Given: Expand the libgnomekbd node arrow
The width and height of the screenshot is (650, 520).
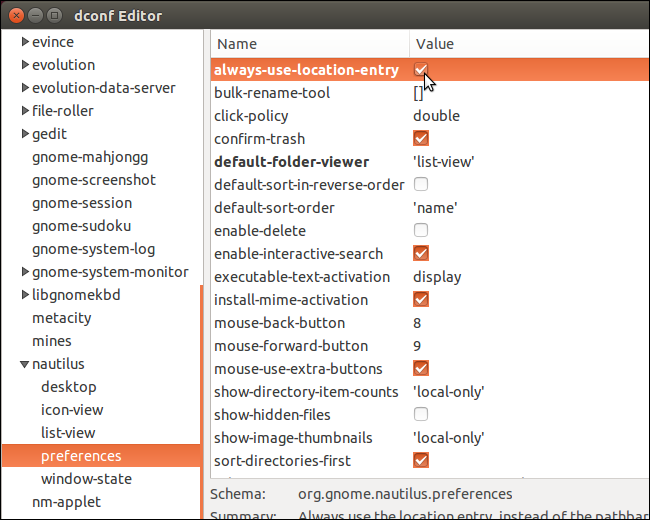Looking at the screenshot, I should point(25,295).
